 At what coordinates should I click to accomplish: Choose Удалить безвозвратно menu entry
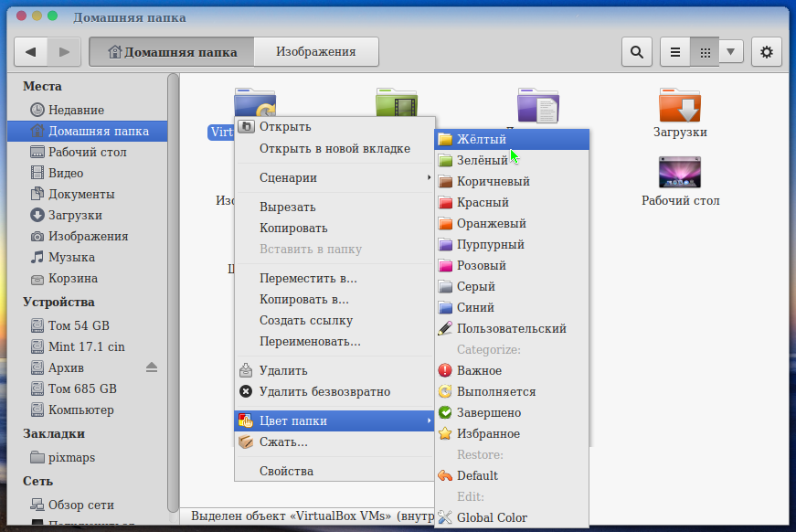pos(335,392)
